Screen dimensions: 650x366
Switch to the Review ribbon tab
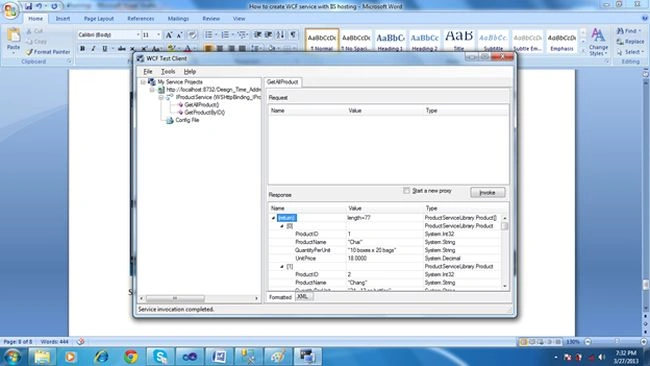pyautogui.click(x=211, y=19)
